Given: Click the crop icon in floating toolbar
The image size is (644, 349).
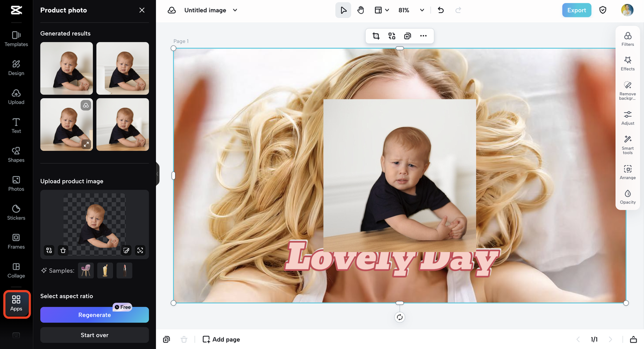Looking at the screenshot, I should point(376,36).
